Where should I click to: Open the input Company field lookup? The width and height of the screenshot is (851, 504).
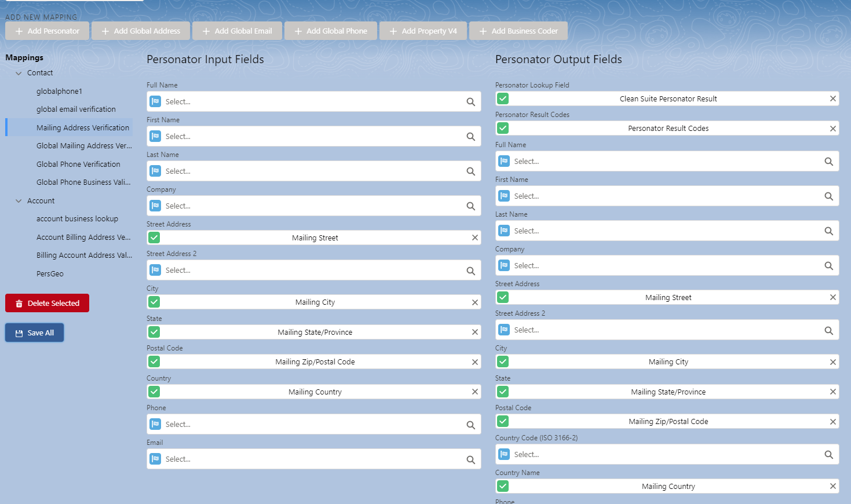coord(313,206)
